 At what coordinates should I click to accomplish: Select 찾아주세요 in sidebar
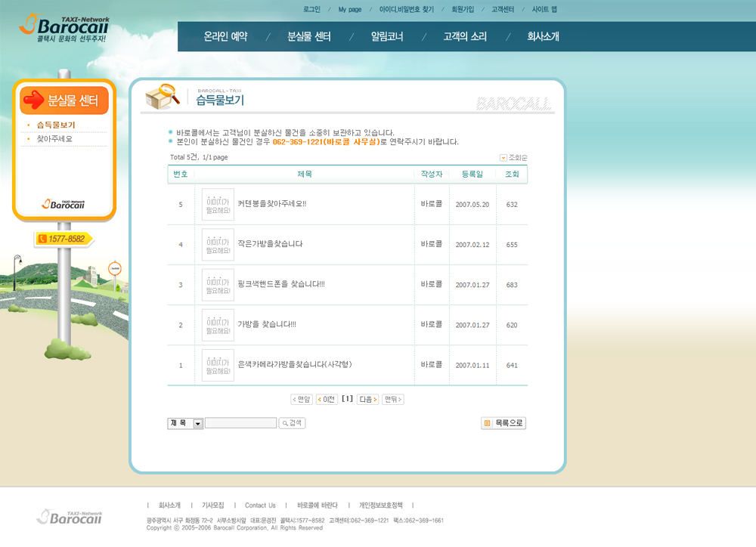point(54,139)
